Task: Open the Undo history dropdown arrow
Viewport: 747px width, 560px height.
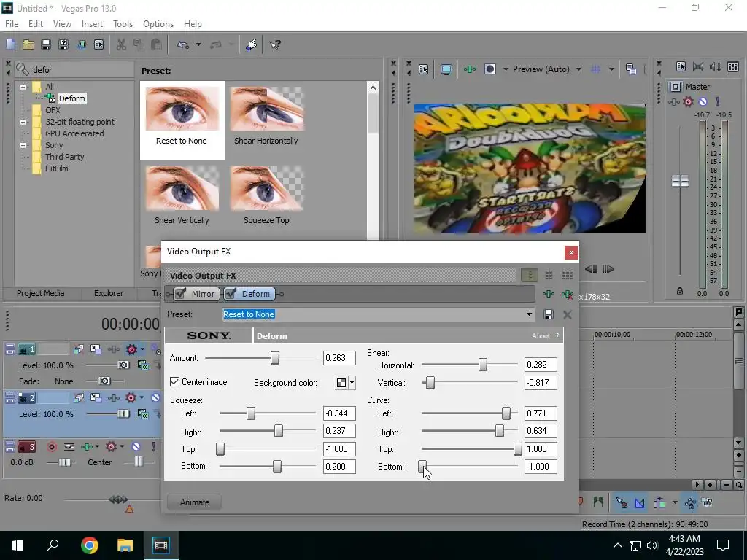Action: point(198,44)
